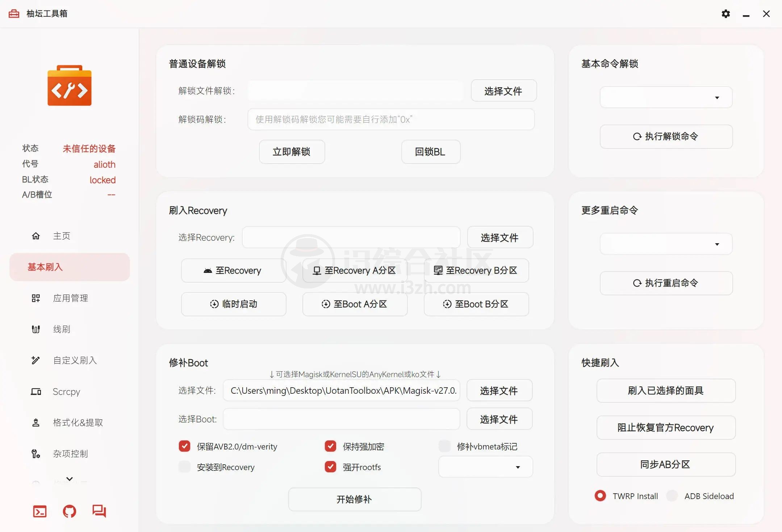Image resolution: width=782 pixels, height=532 pixels.
Task: Open the dropdown below 修补vbmeta标记
Action: point(485,467)
